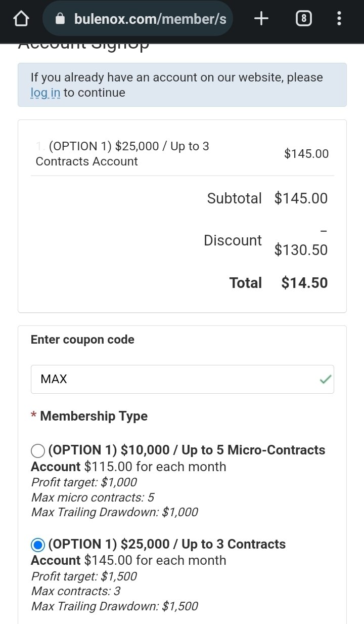This screenshot has height=624, width=364.
Task: Tap the Total amount $14.50
Action: pyautogui.click(x=304, y=282)
